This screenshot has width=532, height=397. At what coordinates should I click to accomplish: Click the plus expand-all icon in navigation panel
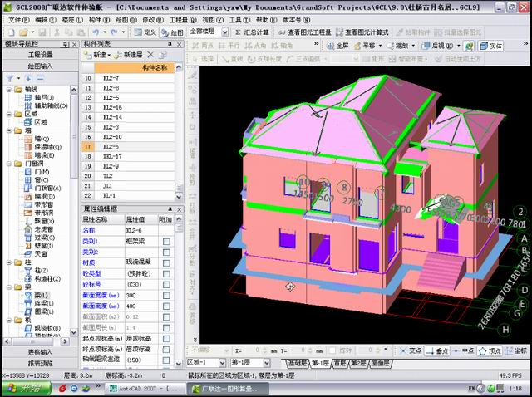point(28,79)
